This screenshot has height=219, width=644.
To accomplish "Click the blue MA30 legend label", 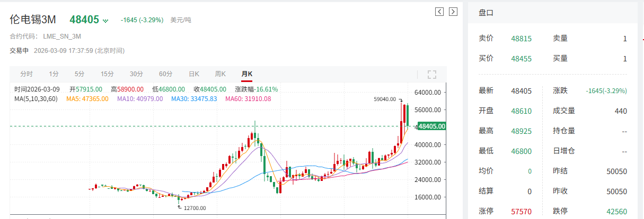I will coord(194,98).
